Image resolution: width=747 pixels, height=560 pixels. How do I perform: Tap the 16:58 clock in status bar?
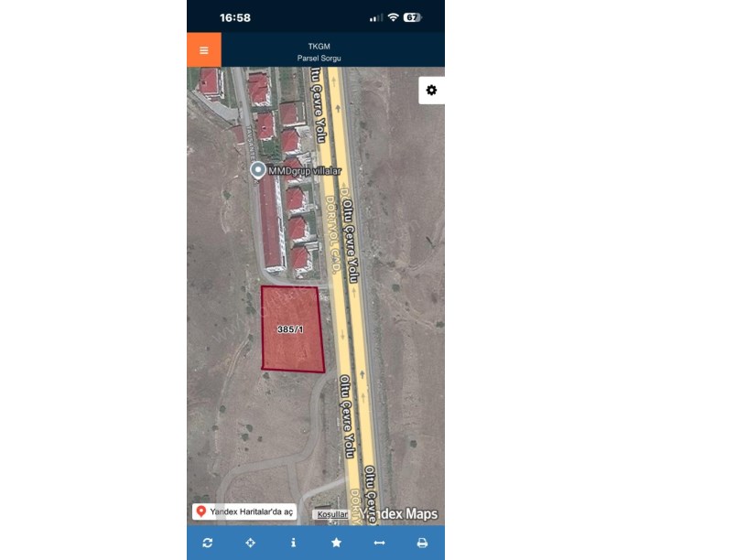coord(235,17)
